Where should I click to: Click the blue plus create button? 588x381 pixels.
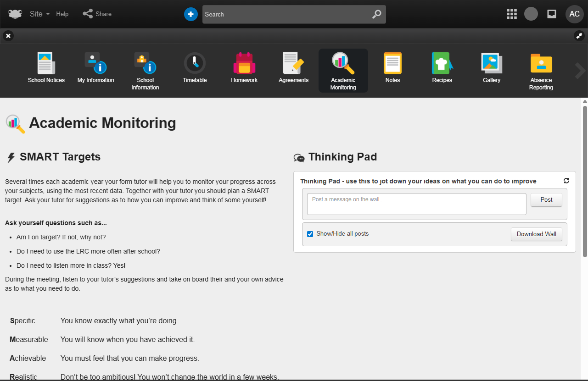[190, 14]
